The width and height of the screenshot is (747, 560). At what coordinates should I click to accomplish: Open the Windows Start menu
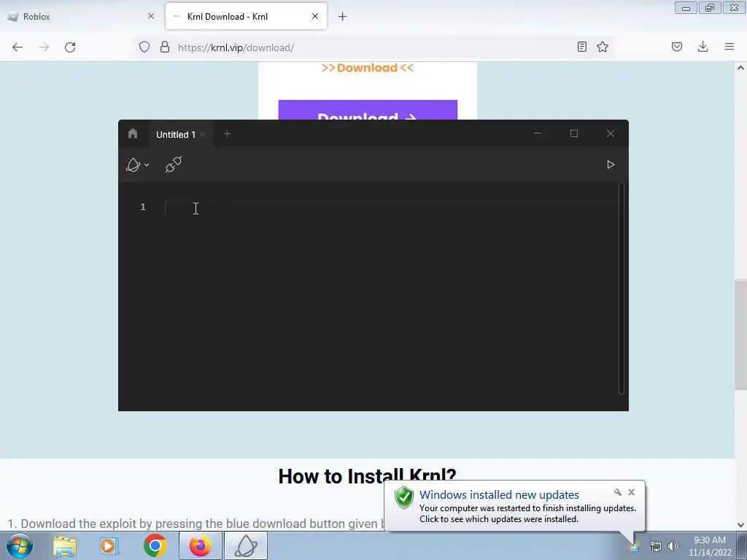20,545
